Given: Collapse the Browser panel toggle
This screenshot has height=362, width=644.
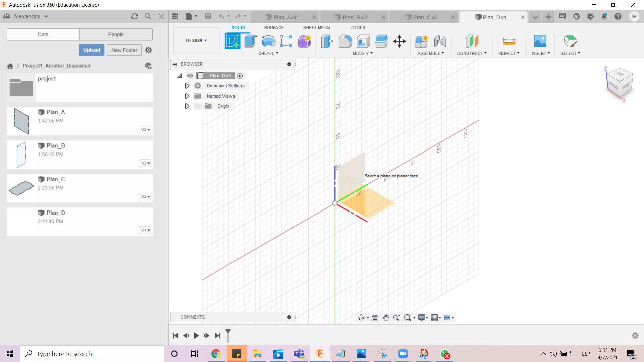Looking at the screenshot, I should pyautogui.click(x=175, y=64).
